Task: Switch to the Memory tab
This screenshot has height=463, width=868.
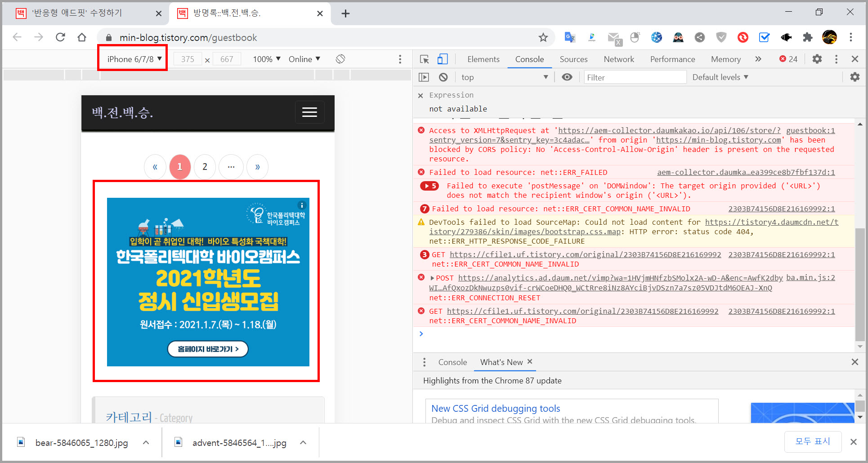Action: (726, 59)
